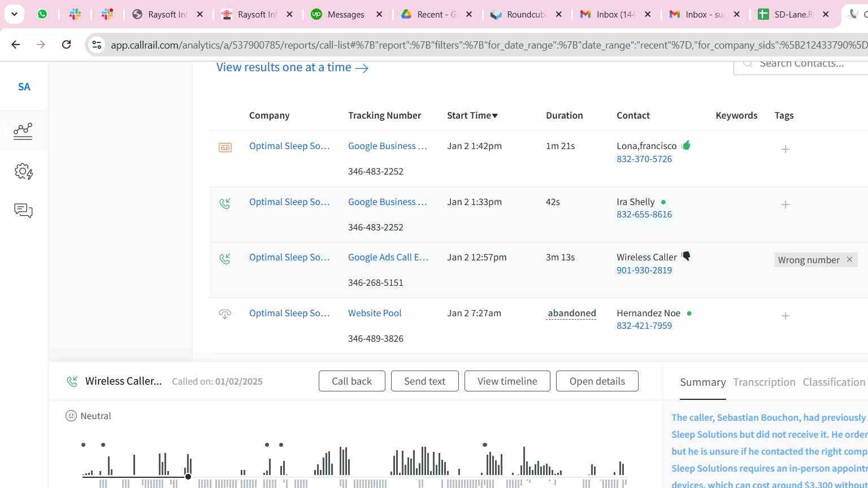868x488 pixels.
Task: Click phone number 832-421-7959
Action: tap(644, 326)
